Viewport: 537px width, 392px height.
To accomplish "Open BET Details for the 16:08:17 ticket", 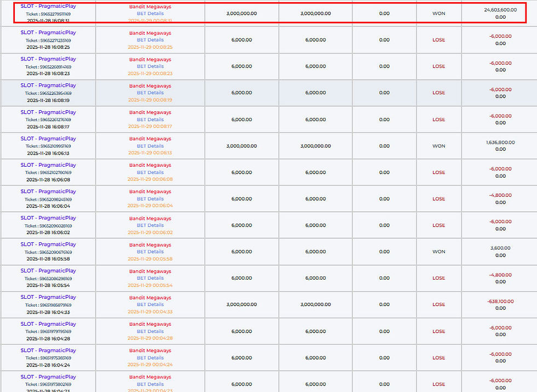I will 150,120.
